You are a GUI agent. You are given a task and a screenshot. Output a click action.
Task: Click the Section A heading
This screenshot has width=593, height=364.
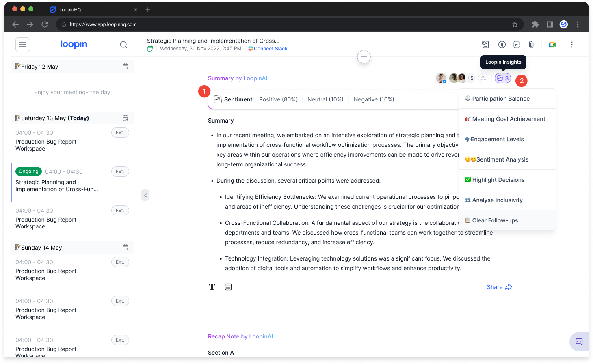221,353
